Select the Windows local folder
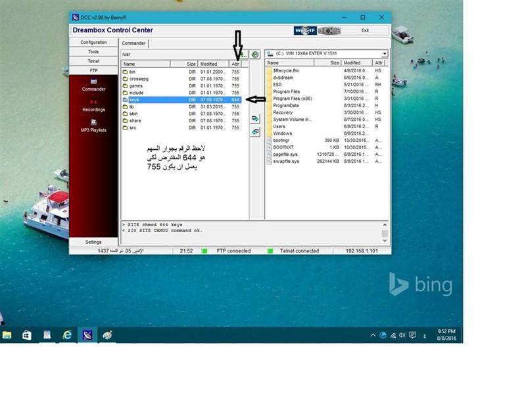 click(283, 133)
